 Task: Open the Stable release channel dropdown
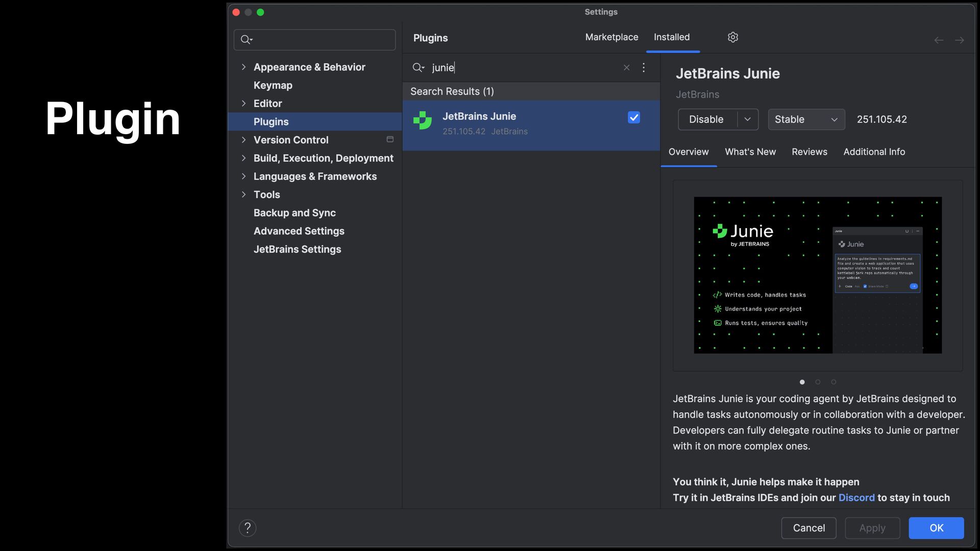(806, 119)
